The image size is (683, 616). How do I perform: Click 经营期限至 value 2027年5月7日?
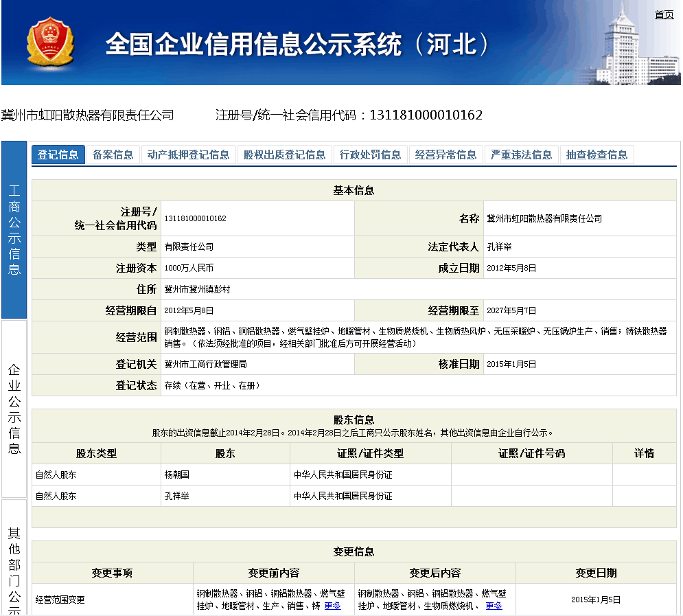pyautogui.click(x=511, y=311)
